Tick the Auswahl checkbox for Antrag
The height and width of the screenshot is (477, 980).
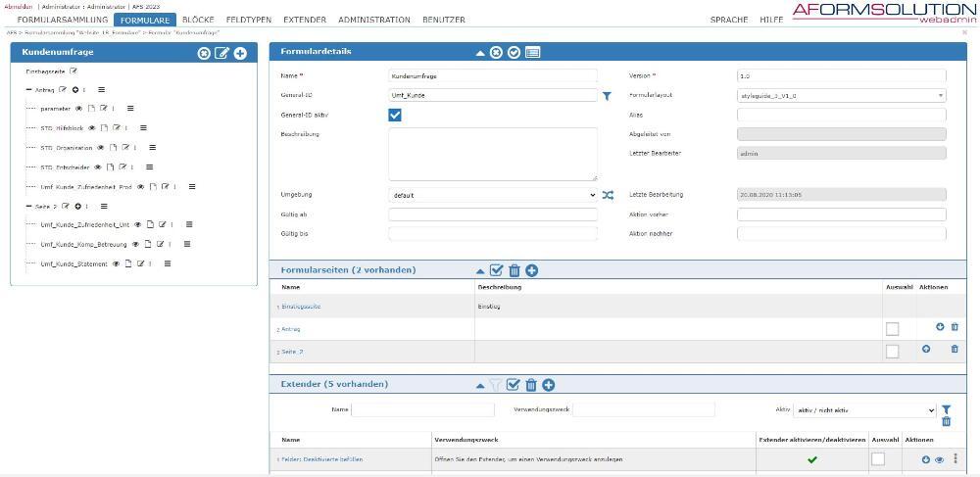[x=892, y=329]
